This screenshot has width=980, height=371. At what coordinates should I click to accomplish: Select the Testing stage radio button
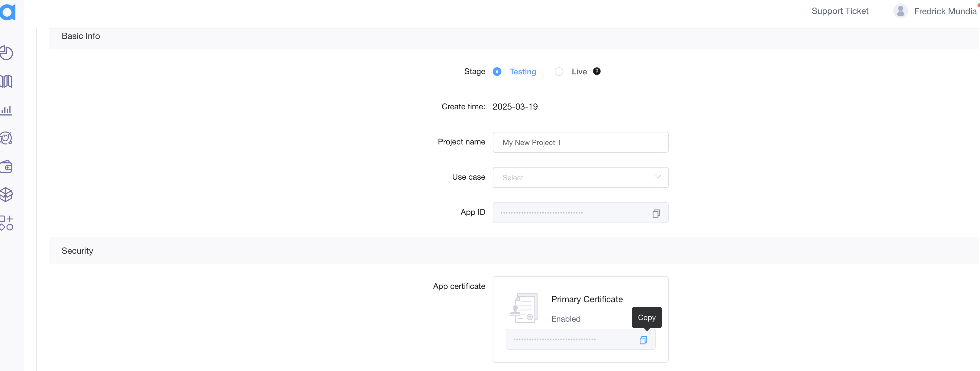tap(497, 72)
